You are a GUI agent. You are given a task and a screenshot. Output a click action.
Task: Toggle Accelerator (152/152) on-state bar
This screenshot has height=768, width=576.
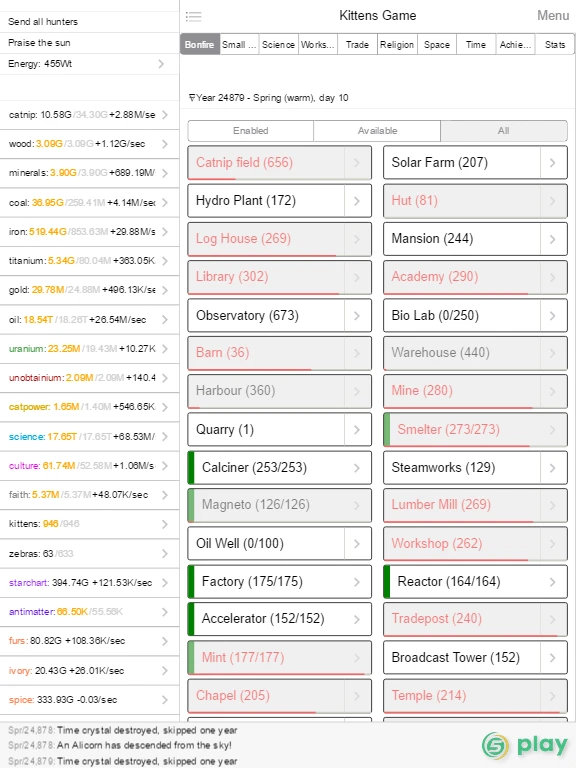pos(191,619)
